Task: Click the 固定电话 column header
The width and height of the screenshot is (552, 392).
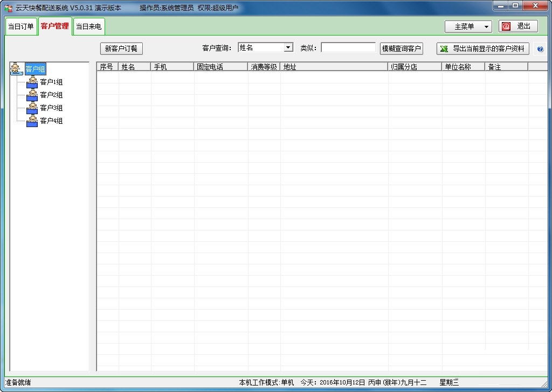Action: point(220,67)
